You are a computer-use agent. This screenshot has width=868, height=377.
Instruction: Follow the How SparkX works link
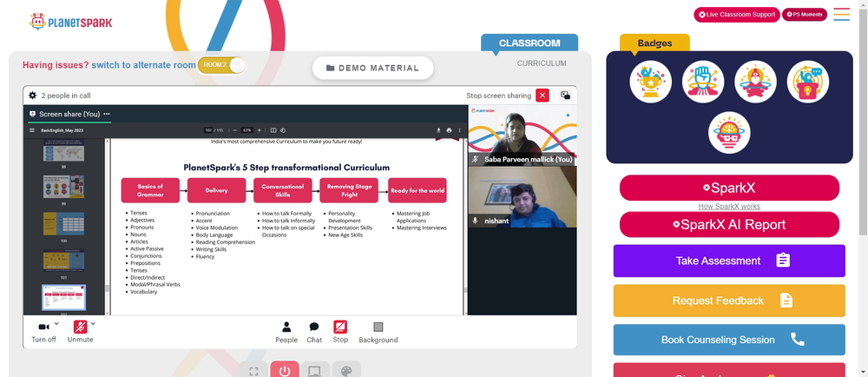click(729, 206)
